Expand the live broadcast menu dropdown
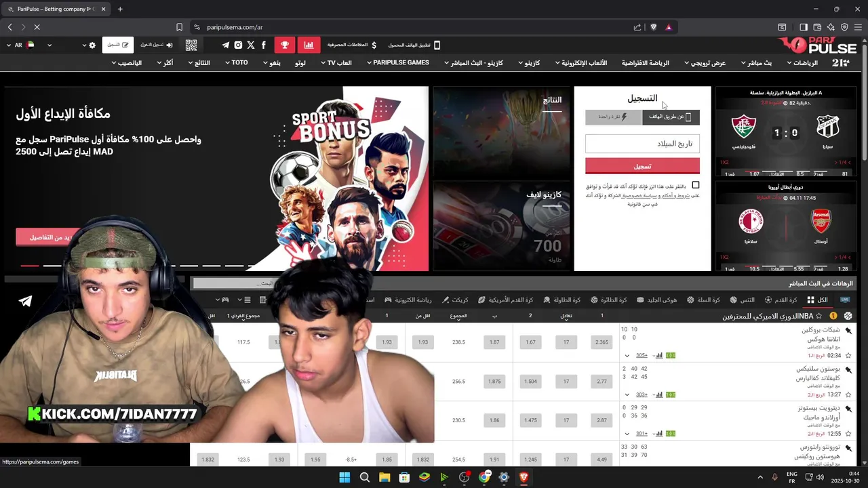868x488 pixels. (756, 63)
